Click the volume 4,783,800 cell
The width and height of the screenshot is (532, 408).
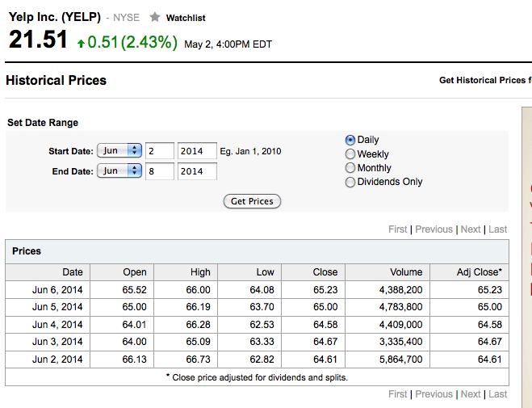387,307
